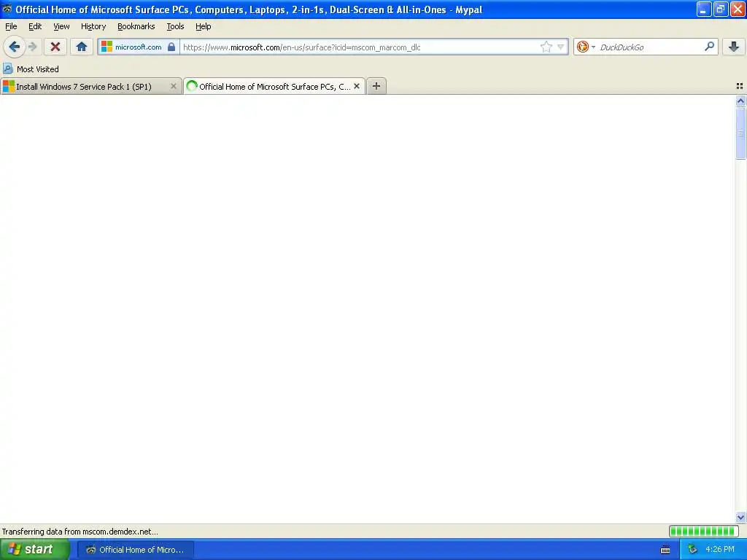This screenshot has height=560, width=747.
Task: Open the File menu
Action: [x=11, y=26]
